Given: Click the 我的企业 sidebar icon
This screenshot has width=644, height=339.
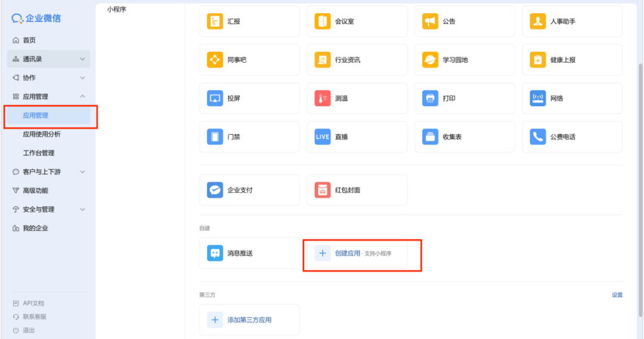Looking at the screenshot, I should click(16, 228).
